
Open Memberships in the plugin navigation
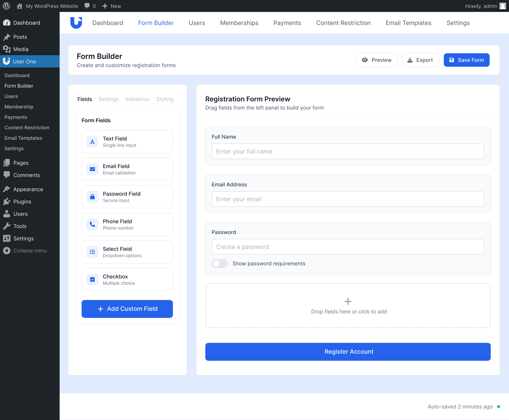[x=239, y=23]
